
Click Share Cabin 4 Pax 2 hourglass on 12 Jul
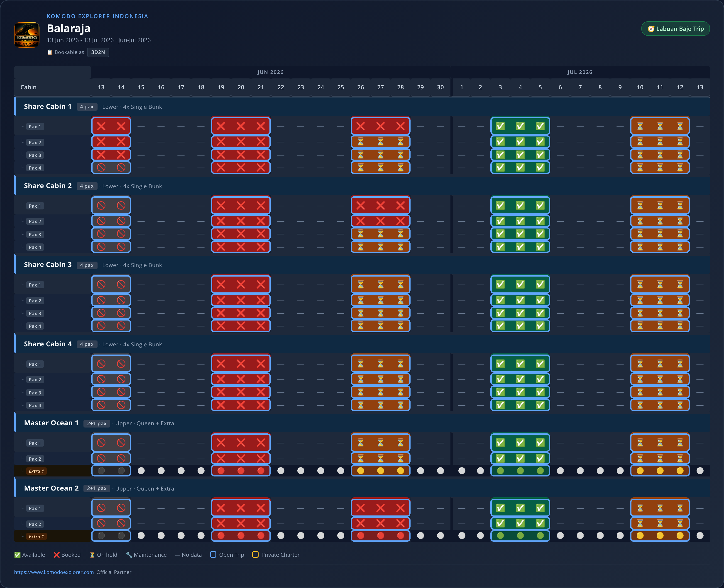click(680, 379)
